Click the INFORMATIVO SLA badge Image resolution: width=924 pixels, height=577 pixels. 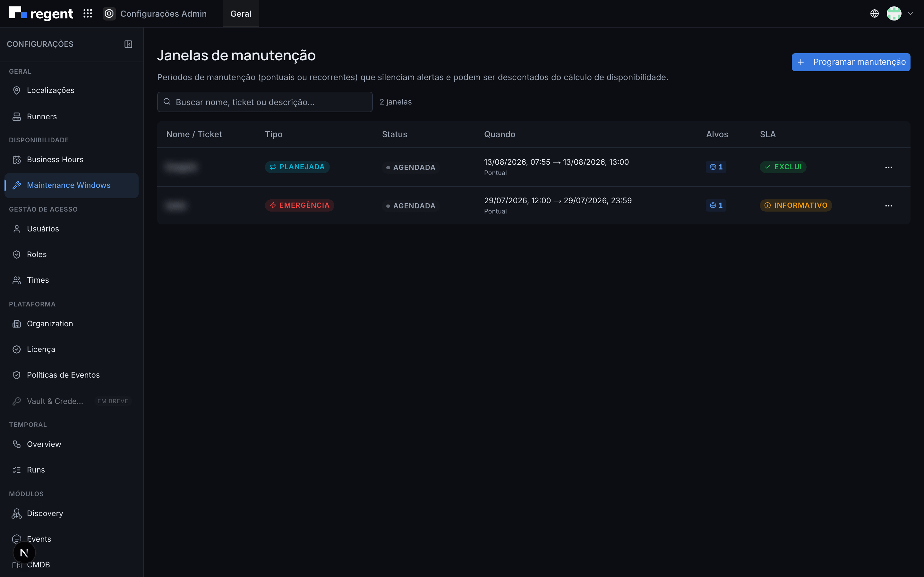(x=796, y=205)
